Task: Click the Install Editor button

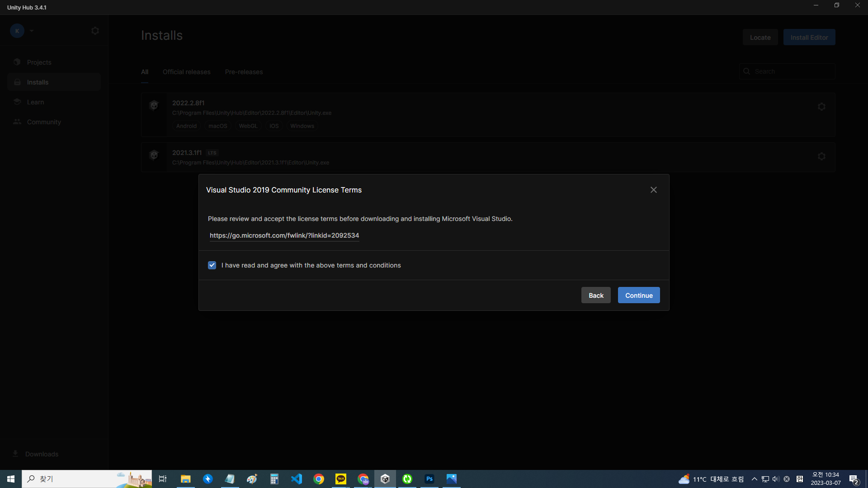Action: pos(809,37)
